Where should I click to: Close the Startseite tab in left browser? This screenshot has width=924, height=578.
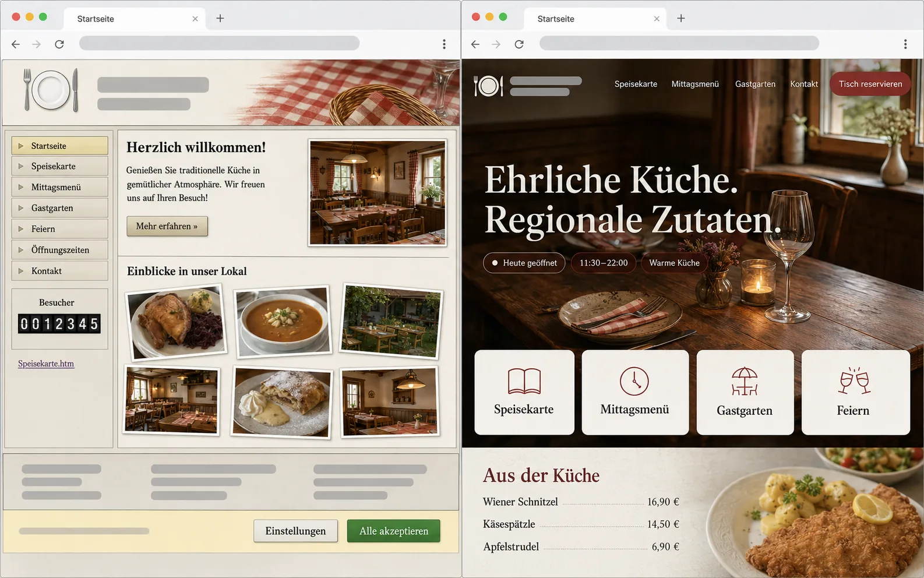195,19
